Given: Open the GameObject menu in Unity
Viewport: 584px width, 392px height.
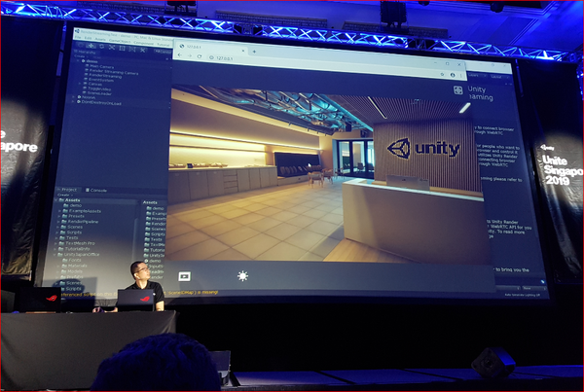Looking at the screenshot, I should [x=120, y=41].
